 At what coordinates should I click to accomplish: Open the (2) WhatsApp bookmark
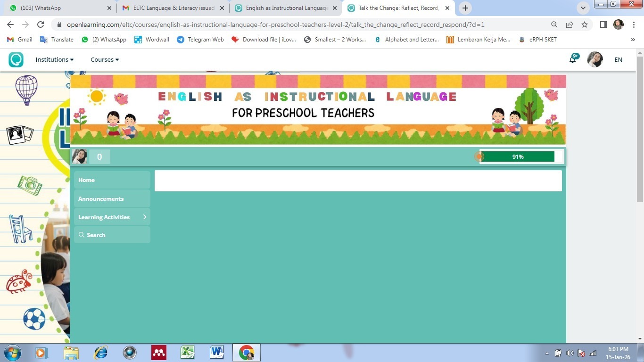click(x=104, y=40)
